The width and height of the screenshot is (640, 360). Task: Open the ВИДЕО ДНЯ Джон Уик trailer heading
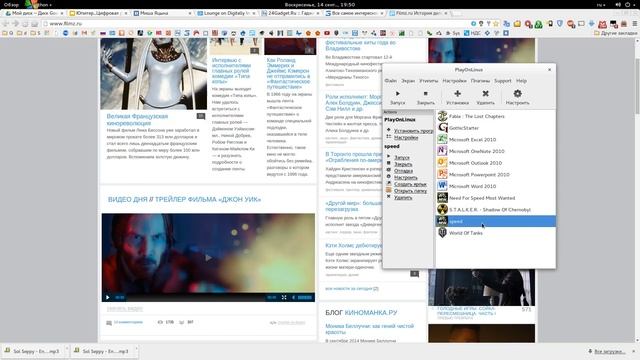tap(184, 200)
